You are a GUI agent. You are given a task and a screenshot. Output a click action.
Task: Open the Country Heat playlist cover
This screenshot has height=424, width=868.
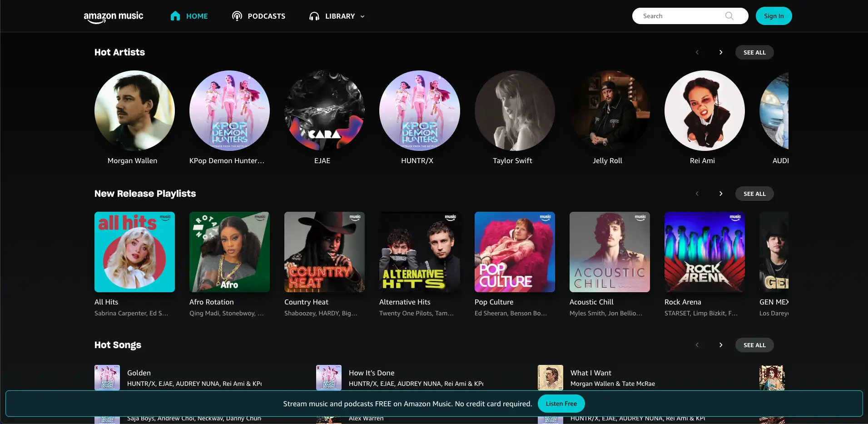[324, 252]
